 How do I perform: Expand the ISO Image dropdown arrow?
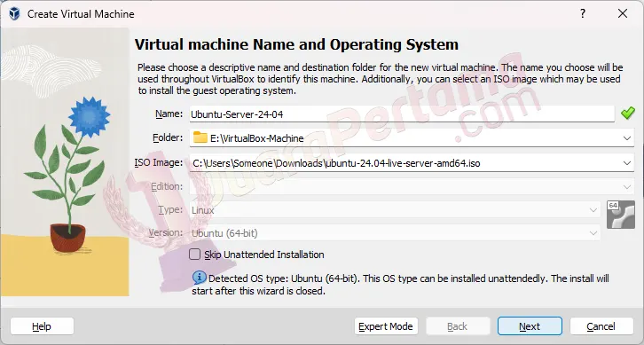click(x=627, y=163)
